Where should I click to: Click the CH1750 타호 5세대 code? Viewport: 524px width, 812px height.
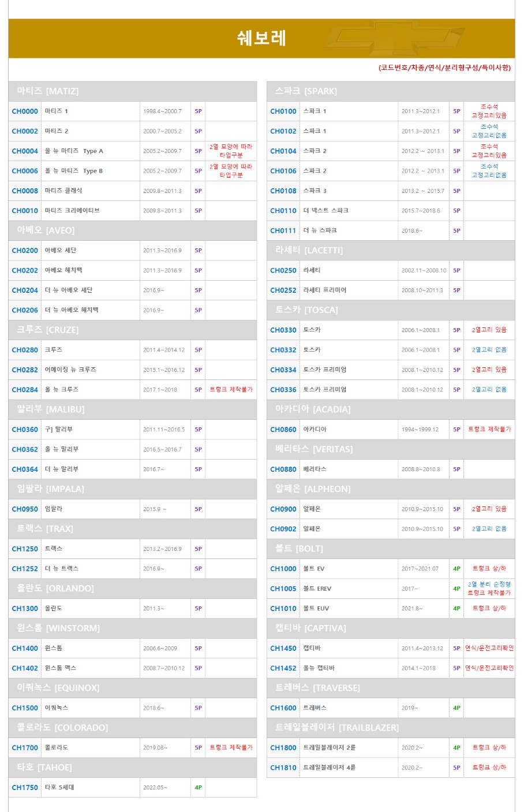[25, 788]
